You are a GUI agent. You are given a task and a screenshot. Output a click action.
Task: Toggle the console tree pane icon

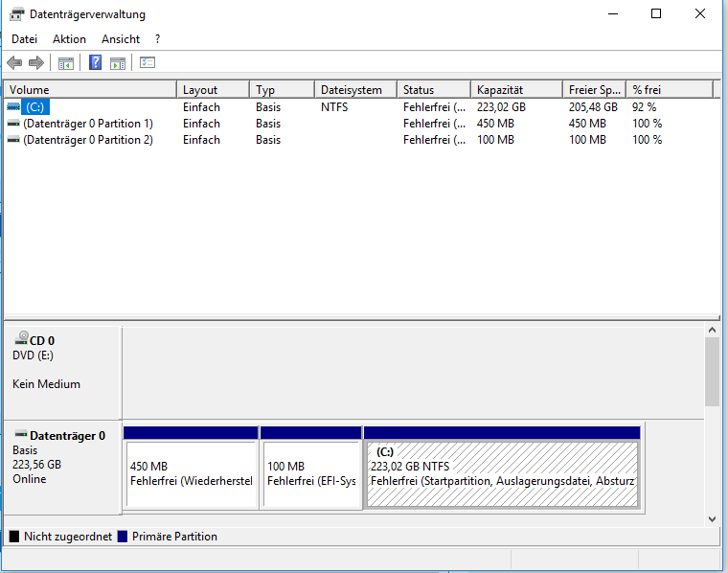tap(66, 62)
